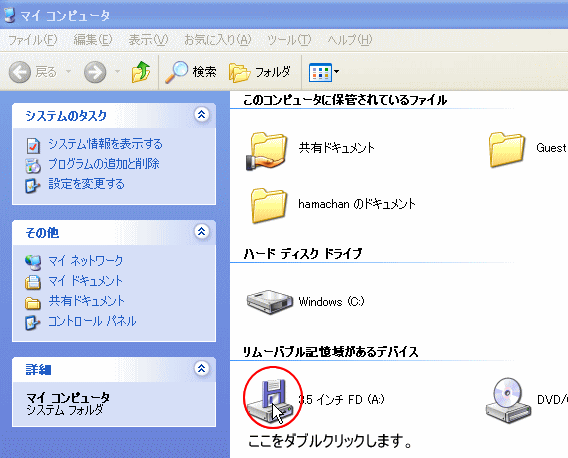568x458 pixels.
Task: Click the このコンピュータに保管されているファイル header
Action: click(345, 100)
